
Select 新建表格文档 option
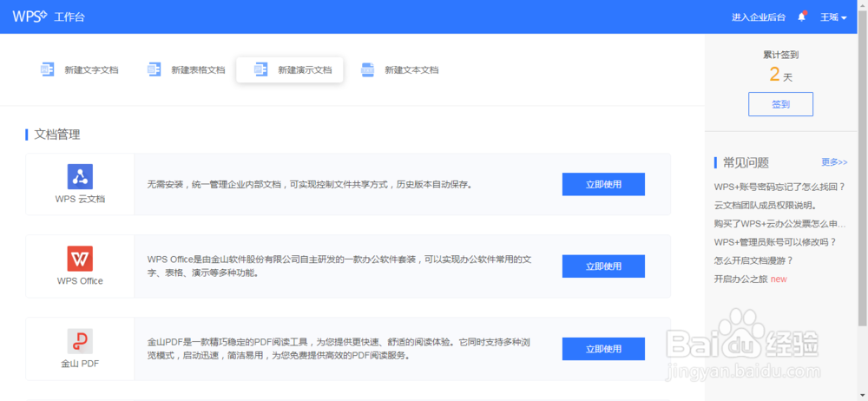pos(198,70)
